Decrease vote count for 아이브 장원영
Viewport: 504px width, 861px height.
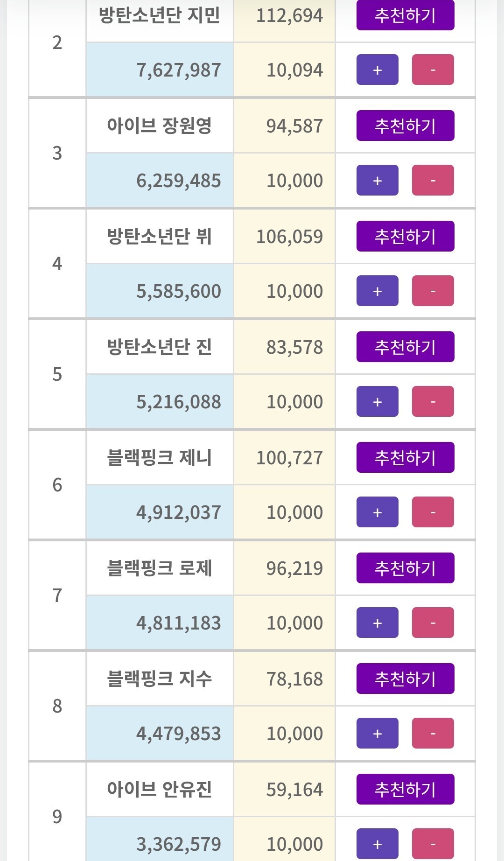(x=433, y=181)
